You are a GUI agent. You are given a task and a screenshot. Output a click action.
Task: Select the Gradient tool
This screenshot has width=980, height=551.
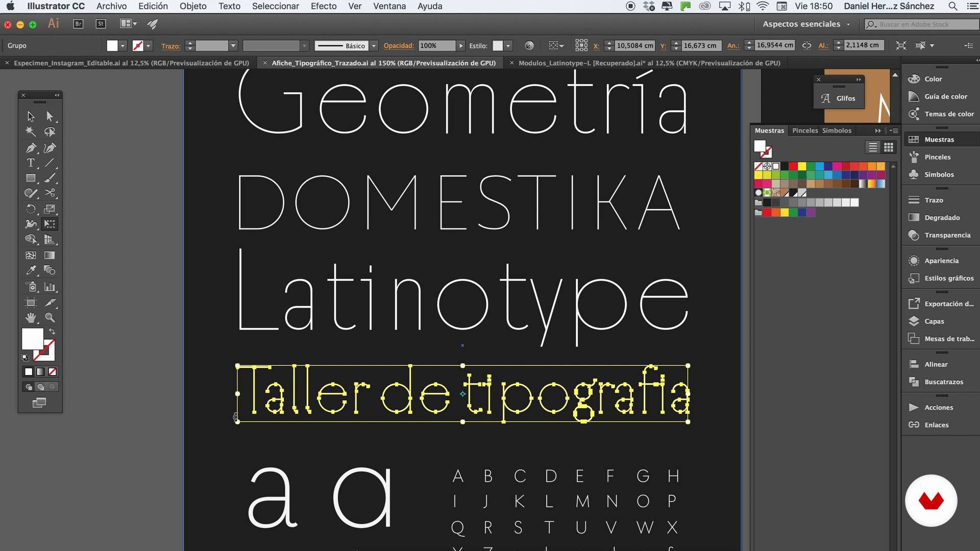(x=50, y=255)
